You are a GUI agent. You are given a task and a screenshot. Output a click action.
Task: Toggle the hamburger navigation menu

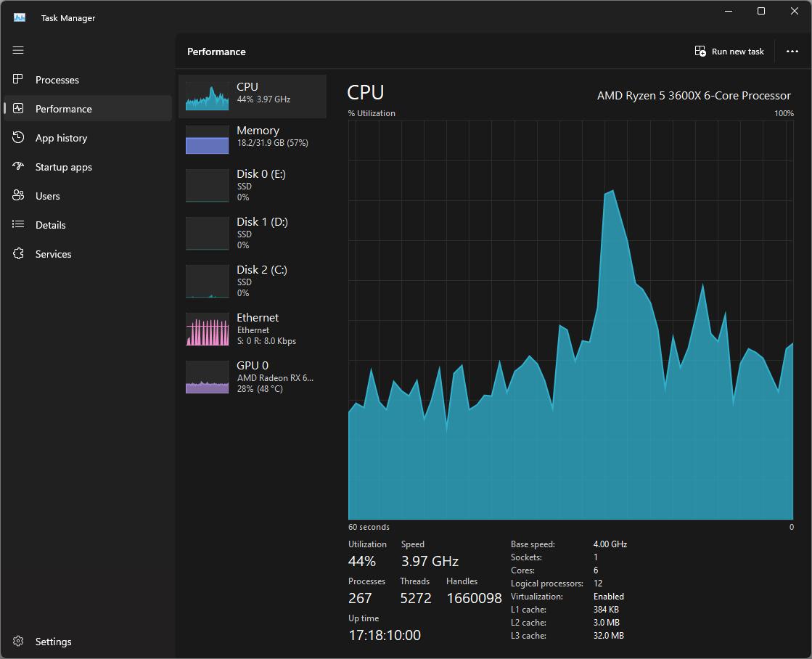pyautogui.click(x=18, y=50)
